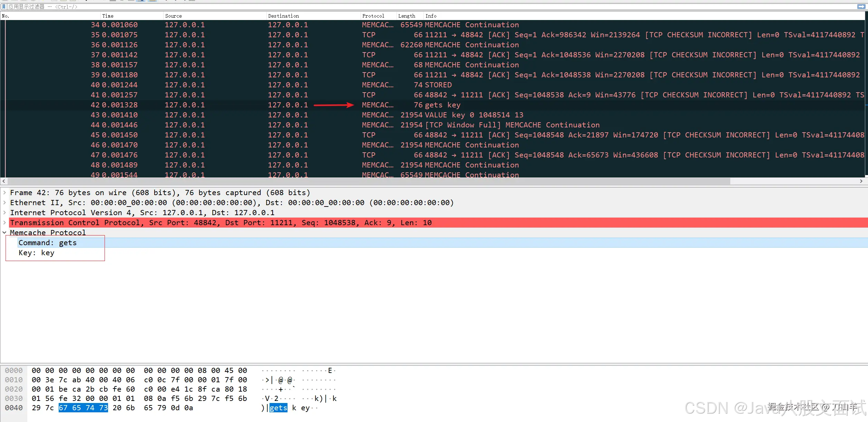This screenshot has width=868, height=422.
Task: Click the highlighted hex bytes 67 65 74 73
Action: [83, 407]
